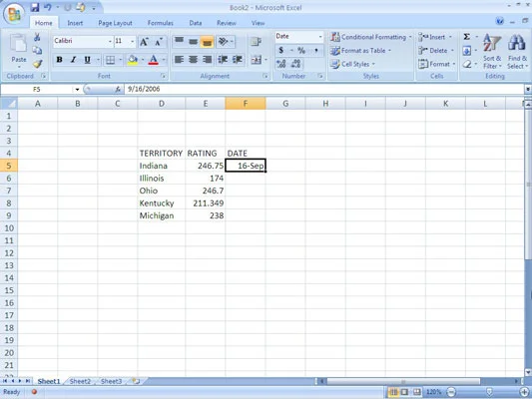
Task: Open the Name Box dropdown arrow
Action: (78, 90)
